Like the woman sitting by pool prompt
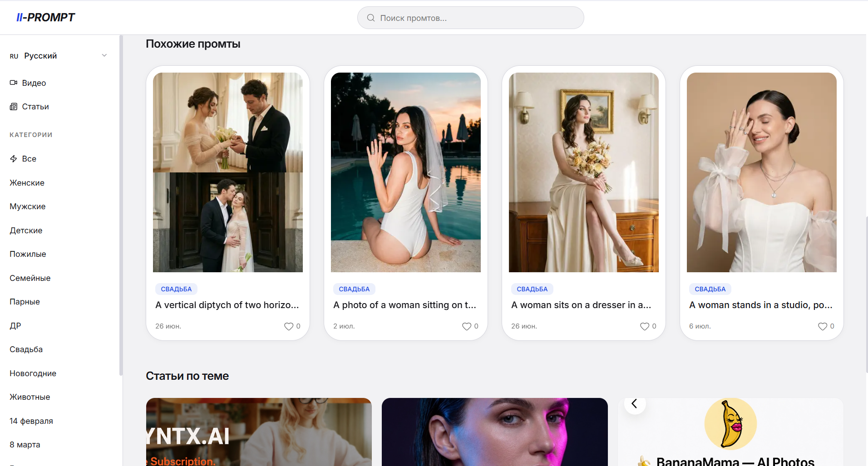The image size is (868, 466). pyautogui.click(x=467, y=326)
